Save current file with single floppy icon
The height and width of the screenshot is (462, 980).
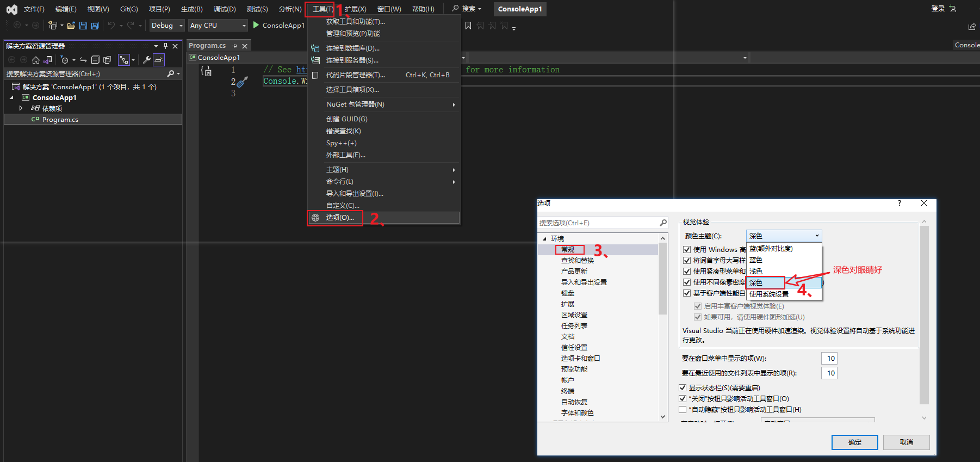tap(83, 25)
